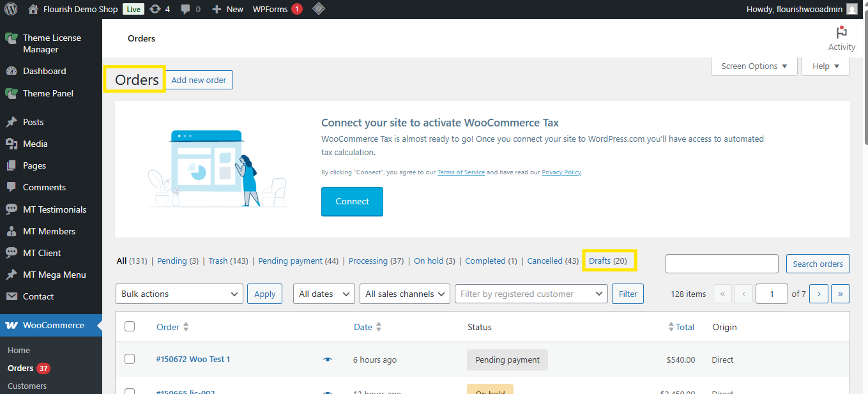The height and width of the screenshot is (394, 868).
Task: Open the Activity flag icon
Action: click(x=841, y=33)
